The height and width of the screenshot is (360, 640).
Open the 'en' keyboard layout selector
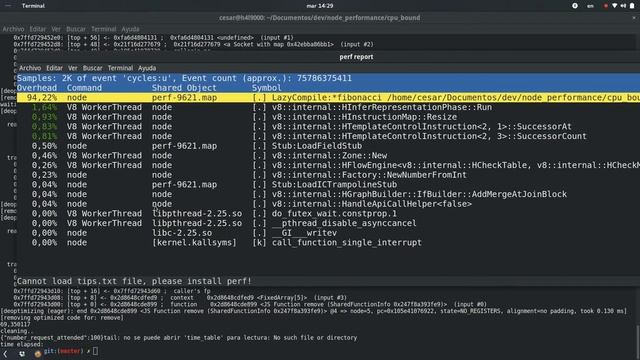pyautogui.click(x=590, y=6)
